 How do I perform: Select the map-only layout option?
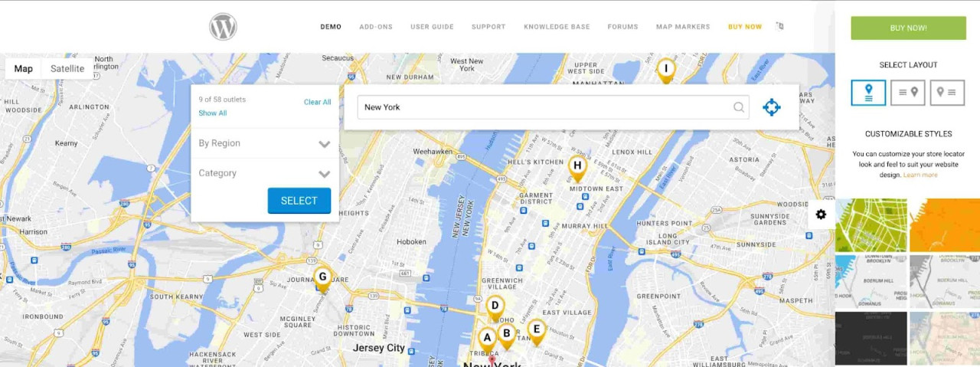tap(868, 93)
